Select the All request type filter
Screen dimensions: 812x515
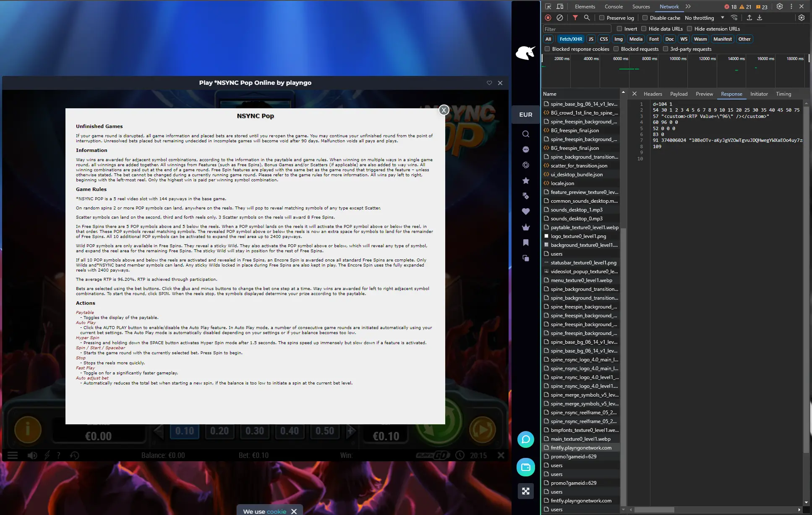(x=548, y=39)
